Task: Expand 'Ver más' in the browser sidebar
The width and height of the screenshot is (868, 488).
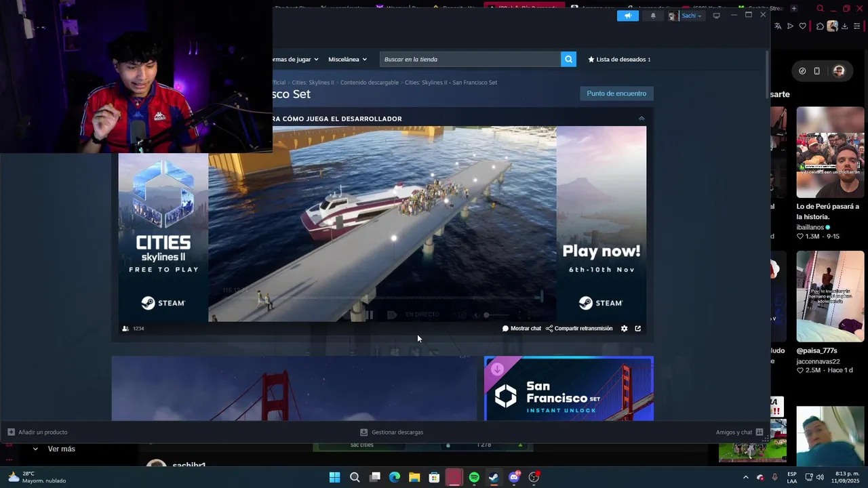Action: [55, 449]
